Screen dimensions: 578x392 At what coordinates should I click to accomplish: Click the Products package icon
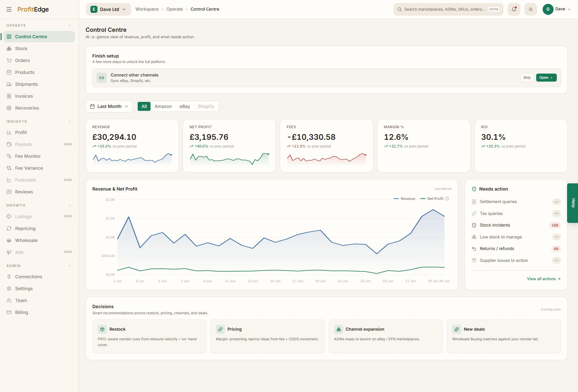tap(9, 72)
